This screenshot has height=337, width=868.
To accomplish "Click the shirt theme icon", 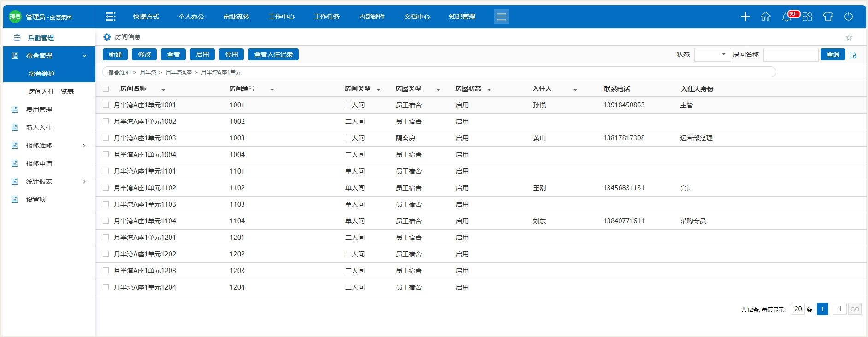I will coord(828,17).
